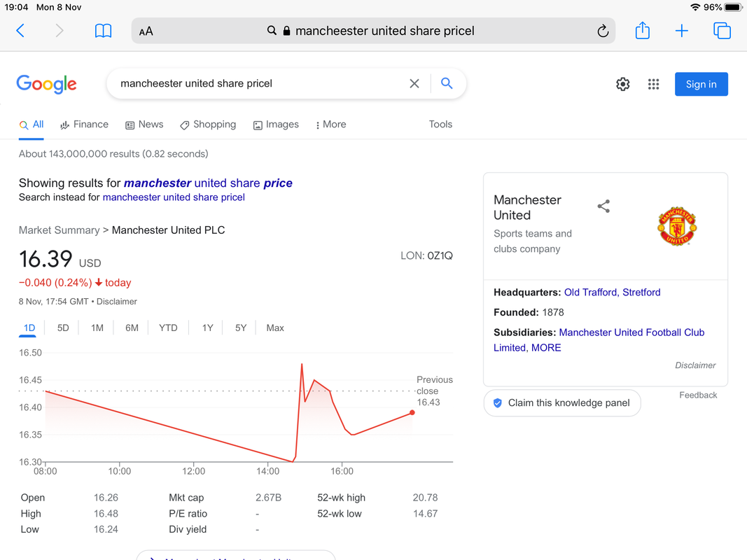Click the Open price value 16.26
The width and height of the screenshot is (747, 560).
[106, 498]
